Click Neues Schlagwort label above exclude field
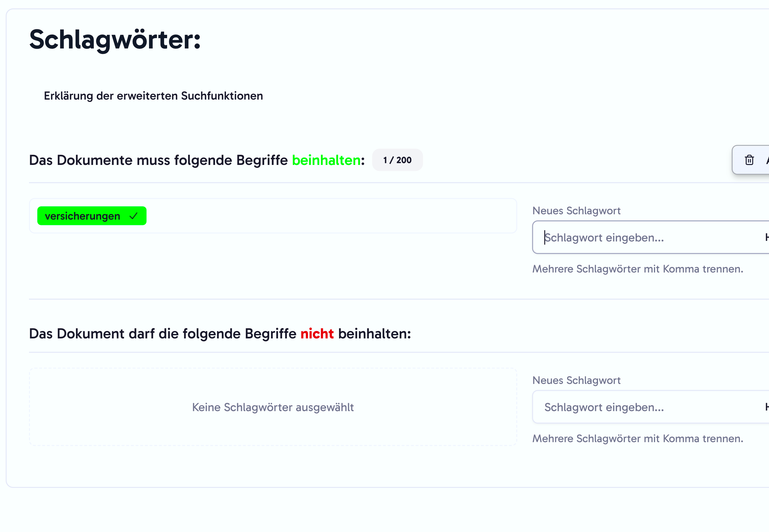 tap(576, 380)
